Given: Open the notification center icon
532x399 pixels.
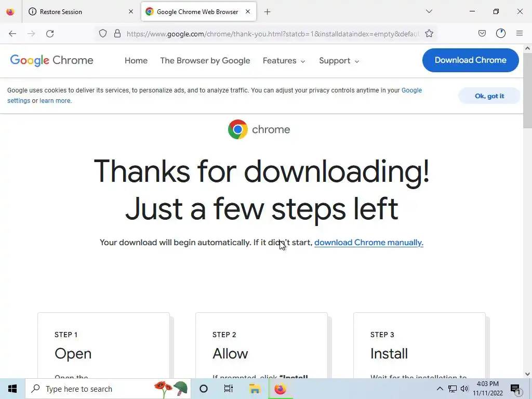Looking at the screenshot, I should click(516, 389).
